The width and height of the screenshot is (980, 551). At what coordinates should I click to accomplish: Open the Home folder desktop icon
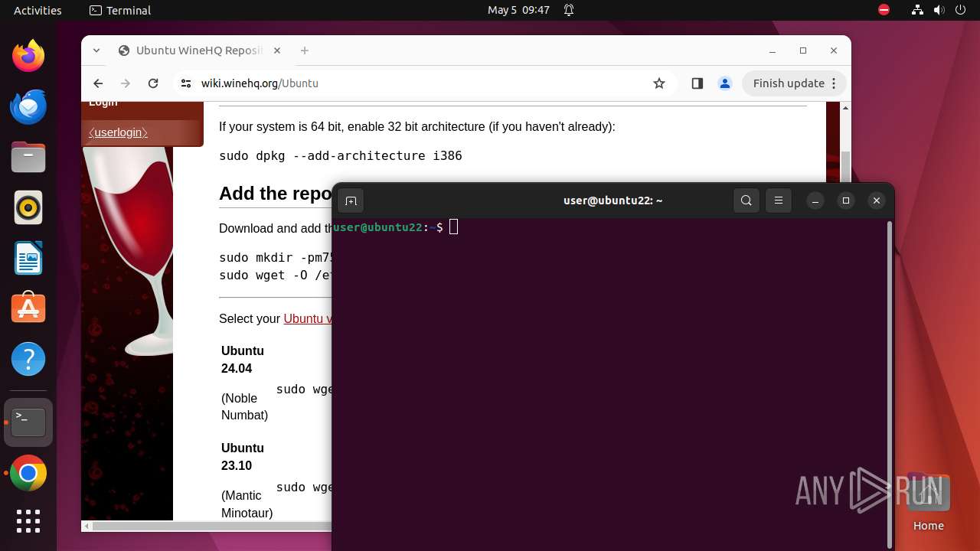coord(928,503)
